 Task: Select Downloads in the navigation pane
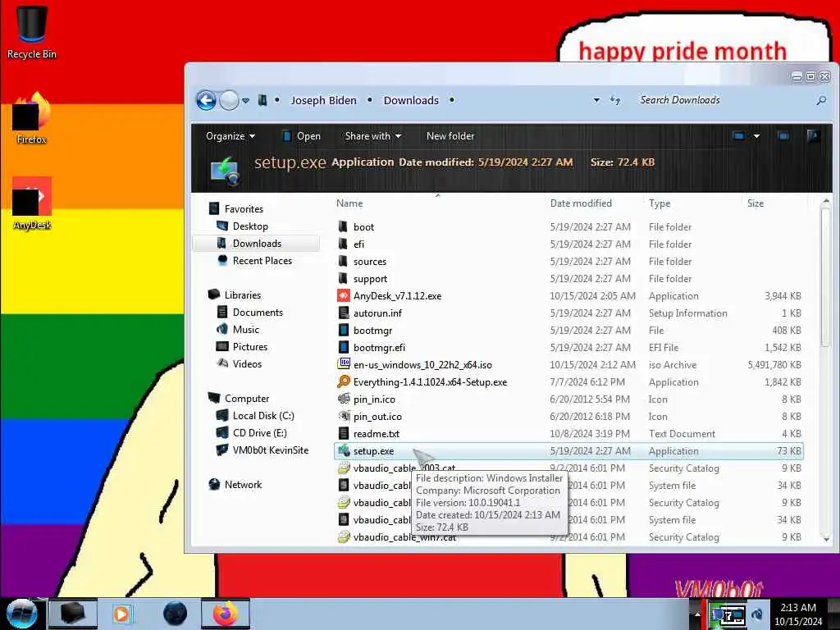(257, 243)
